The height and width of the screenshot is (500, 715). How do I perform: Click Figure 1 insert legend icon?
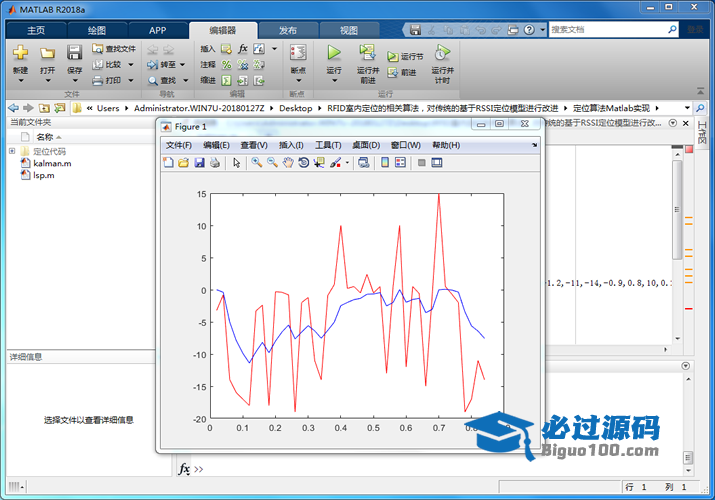click(x=400, y=163)
